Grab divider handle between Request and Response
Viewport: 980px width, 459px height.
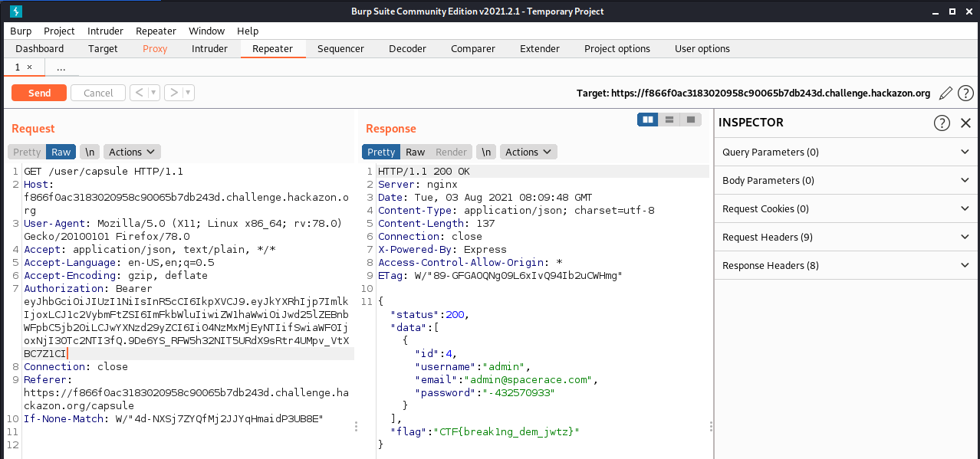356,426
